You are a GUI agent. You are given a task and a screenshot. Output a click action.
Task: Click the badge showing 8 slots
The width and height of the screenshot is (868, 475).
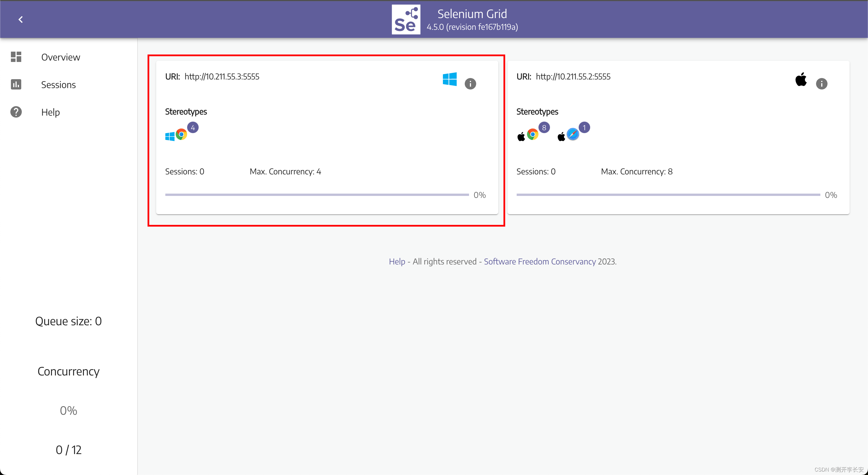[x=544, y=128]
